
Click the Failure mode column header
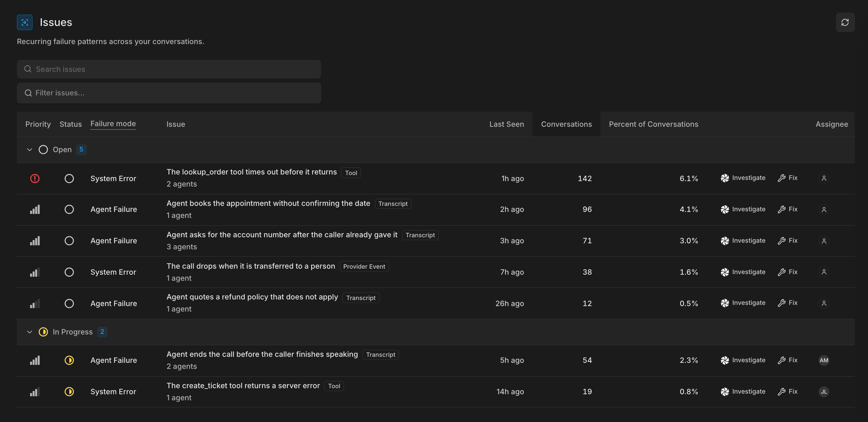pyautogui.click(x=113, y=124)
